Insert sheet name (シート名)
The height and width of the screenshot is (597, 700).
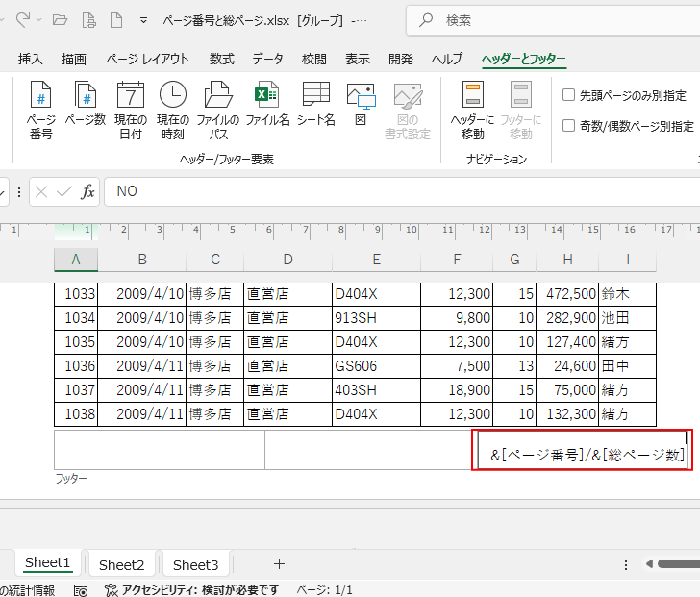pyautogui.click(x=316, y=104)
